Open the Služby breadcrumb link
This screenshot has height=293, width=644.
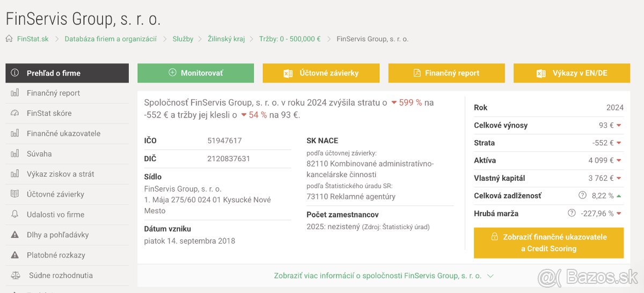[183, 39]
